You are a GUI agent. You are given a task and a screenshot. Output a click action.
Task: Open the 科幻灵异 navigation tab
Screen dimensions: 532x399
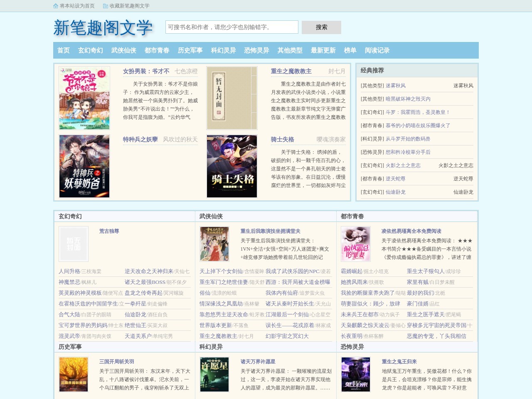tap(224, 50)
